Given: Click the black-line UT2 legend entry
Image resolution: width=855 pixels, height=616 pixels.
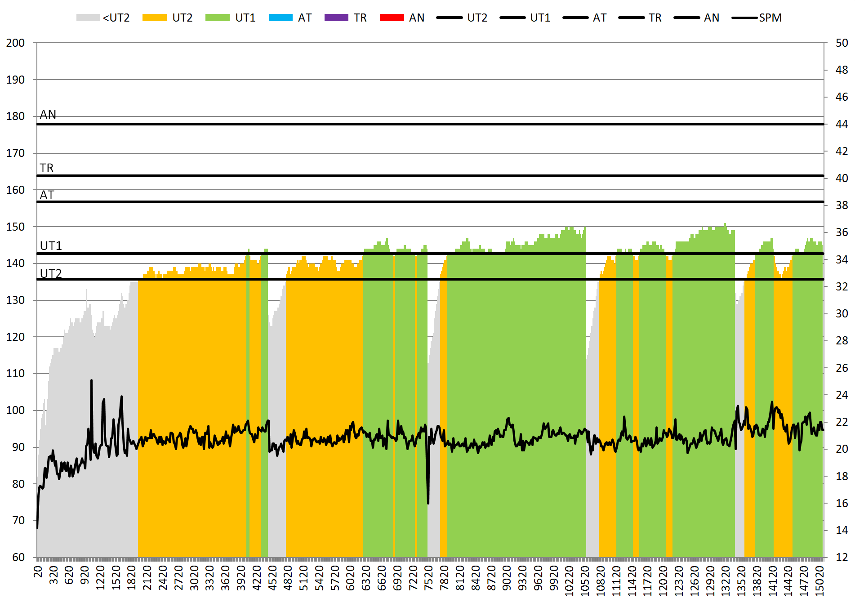Looking at the screenshot, I should tap(462, 18).
